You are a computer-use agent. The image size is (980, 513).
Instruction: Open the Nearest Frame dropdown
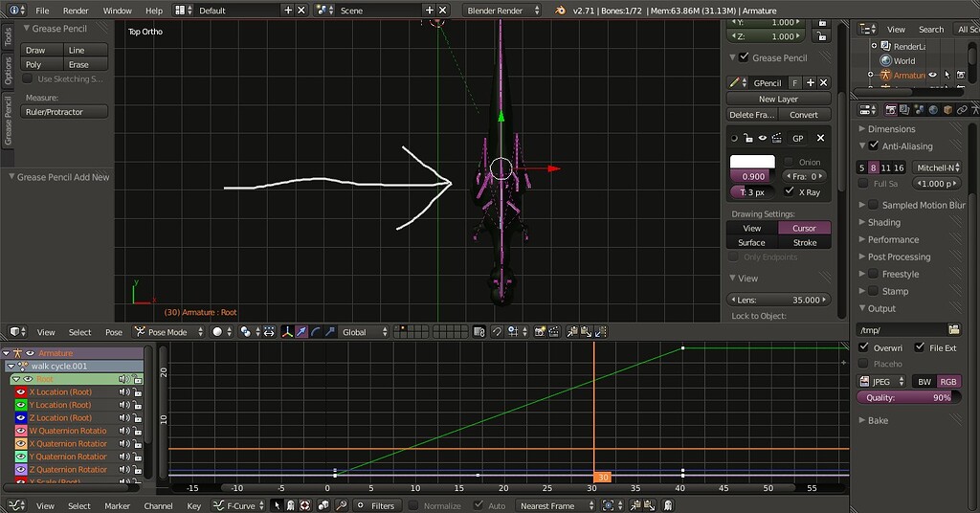[556, 505]
